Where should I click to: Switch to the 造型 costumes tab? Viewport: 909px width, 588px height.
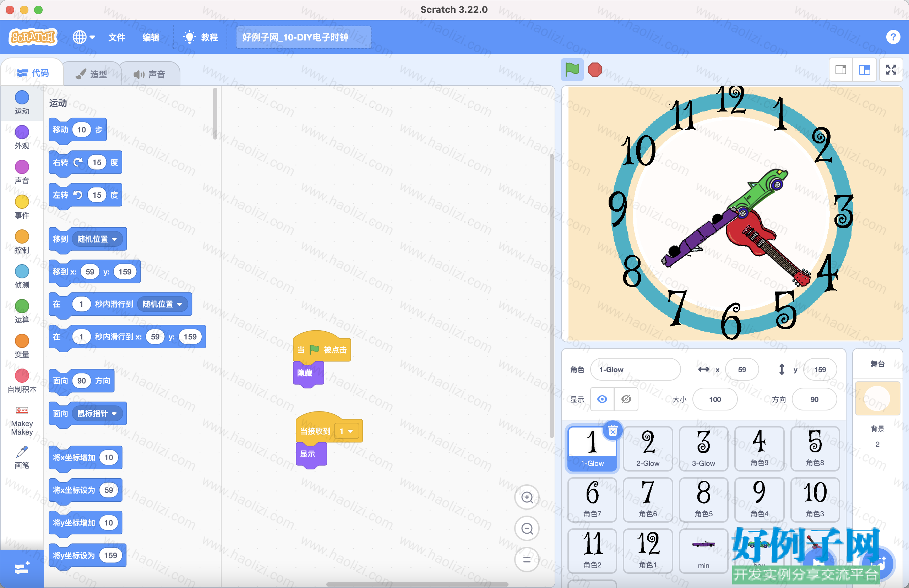(x=92, y=74)
